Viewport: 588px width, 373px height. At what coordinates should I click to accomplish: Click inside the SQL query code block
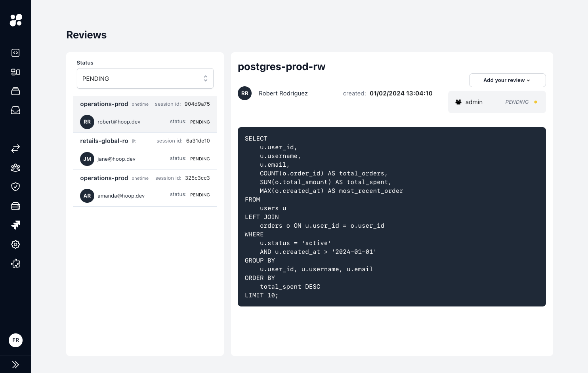(x=392, y=217)
